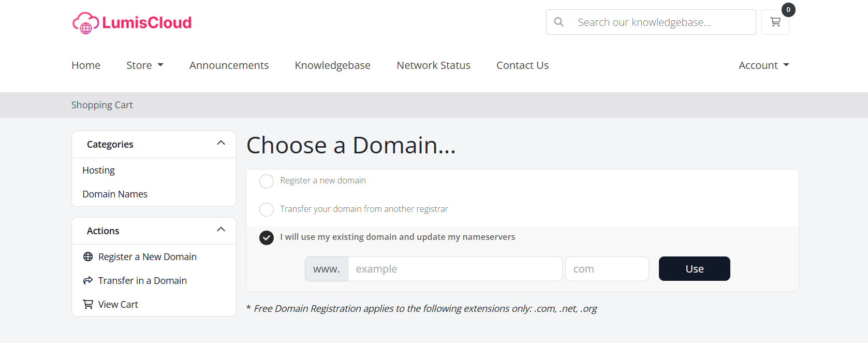Open Network Status page
This screenshot has width=868, height=343.
point(434,65)
